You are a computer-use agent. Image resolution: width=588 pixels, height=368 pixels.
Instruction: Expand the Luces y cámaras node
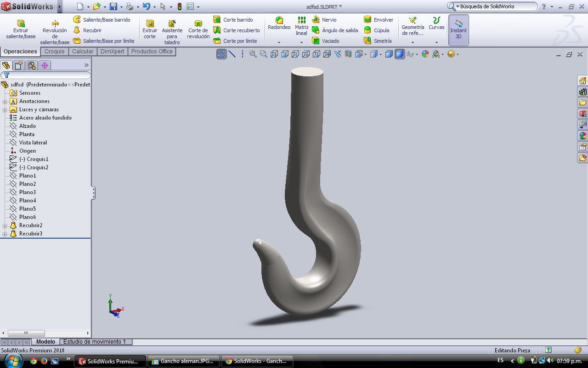[5, 109]
